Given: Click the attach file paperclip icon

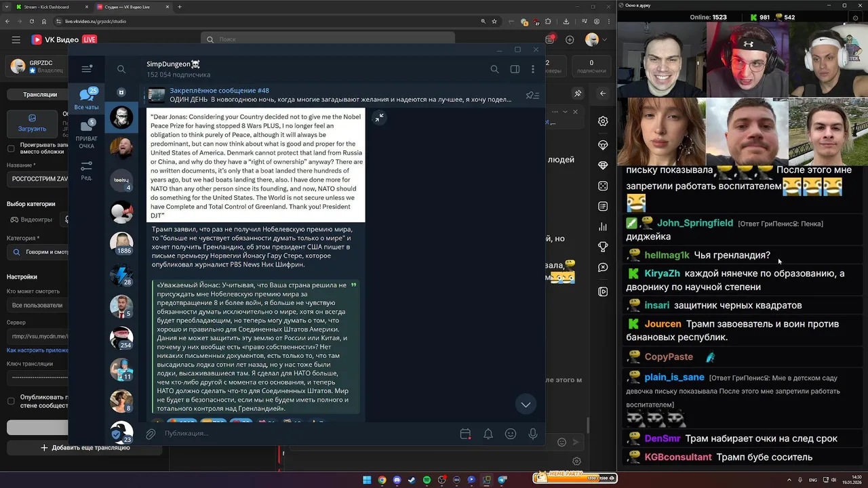Looking at the screenshot, I should (151, 433).
